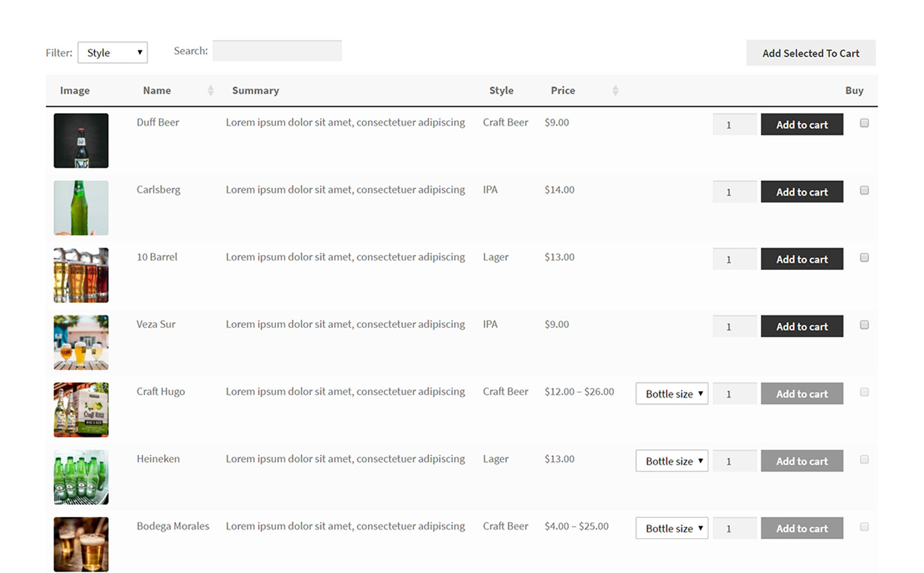Viewport: 924px width, 573px height.
Task: Sort table by Name column header
Action: tap(157, 90)
